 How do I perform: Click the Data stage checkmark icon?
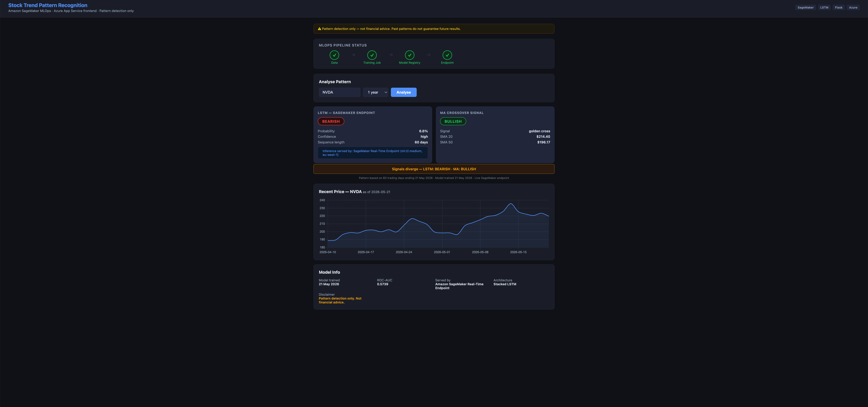click(x=334, y=55)
